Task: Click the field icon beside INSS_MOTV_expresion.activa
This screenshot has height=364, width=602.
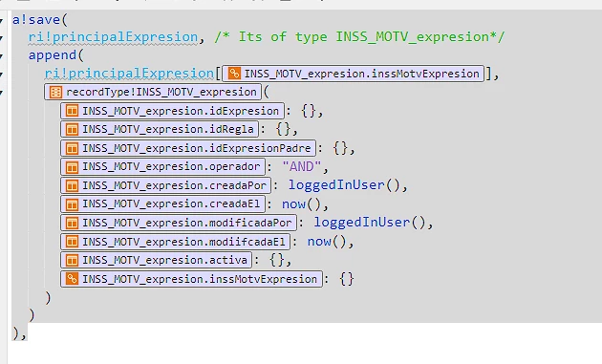Action: coord(72,260)
